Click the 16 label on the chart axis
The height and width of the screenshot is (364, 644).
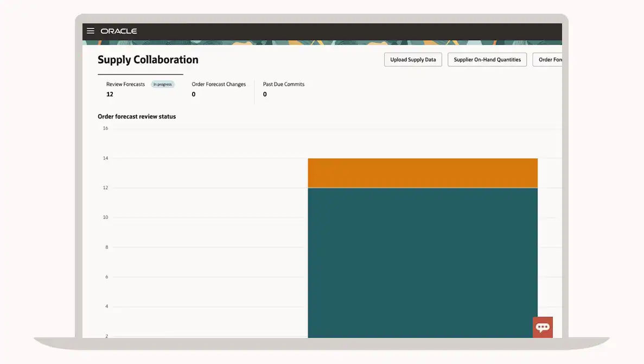click(105, 128)
